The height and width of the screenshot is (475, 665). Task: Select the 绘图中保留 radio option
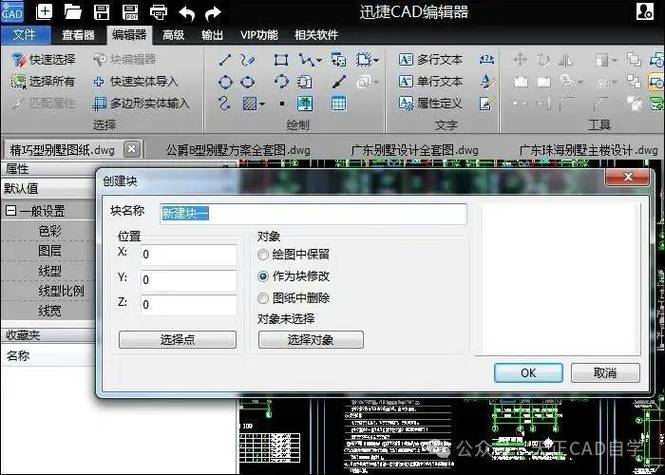[x=293, y=254]
